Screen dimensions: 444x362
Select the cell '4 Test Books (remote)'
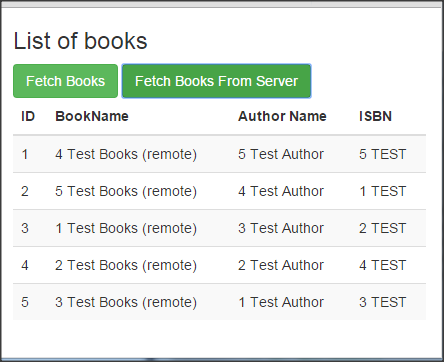(126, 154)
